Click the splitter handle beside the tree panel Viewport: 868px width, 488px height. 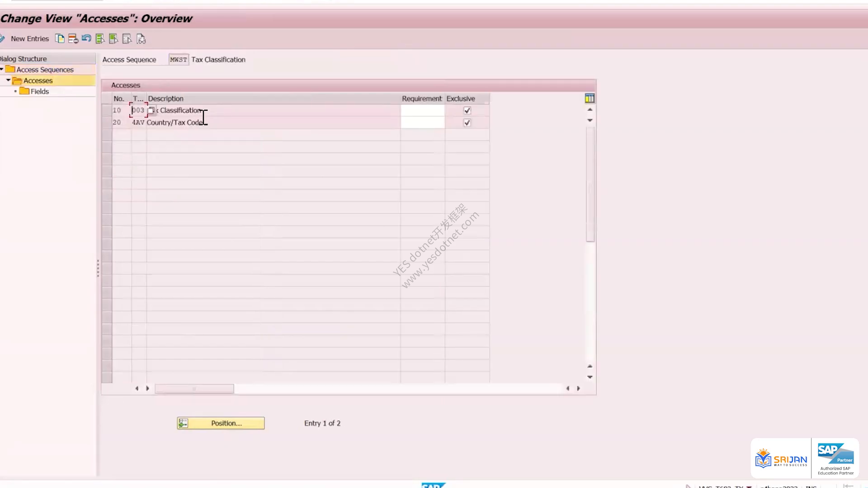point(98,268)
